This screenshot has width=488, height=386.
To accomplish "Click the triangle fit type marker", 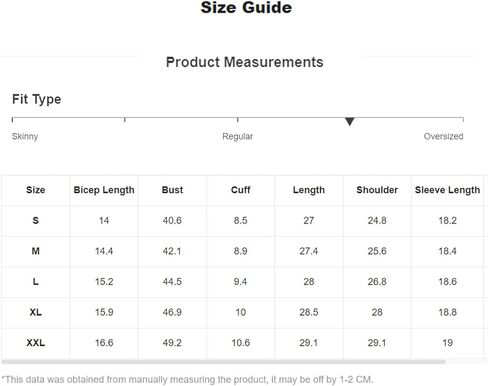I will [349, 121].
